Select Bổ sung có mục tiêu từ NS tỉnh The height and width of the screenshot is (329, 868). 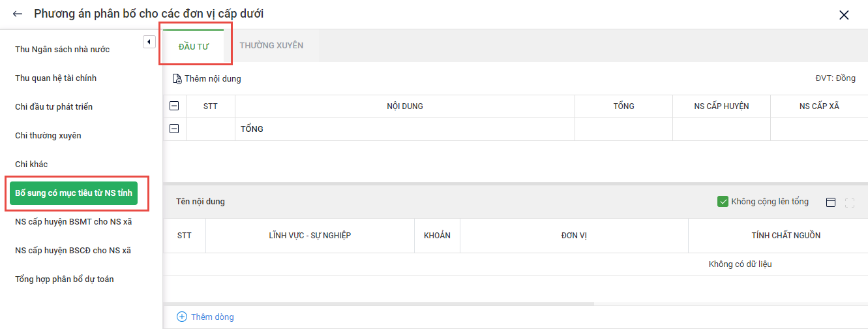click(x=74, y=193)
